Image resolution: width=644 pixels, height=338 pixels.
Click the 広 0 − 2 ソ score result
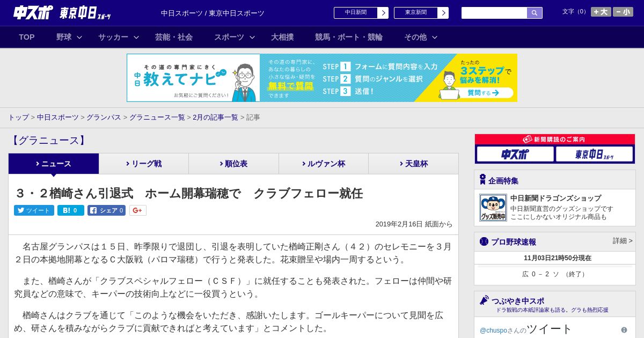[554, 274]
